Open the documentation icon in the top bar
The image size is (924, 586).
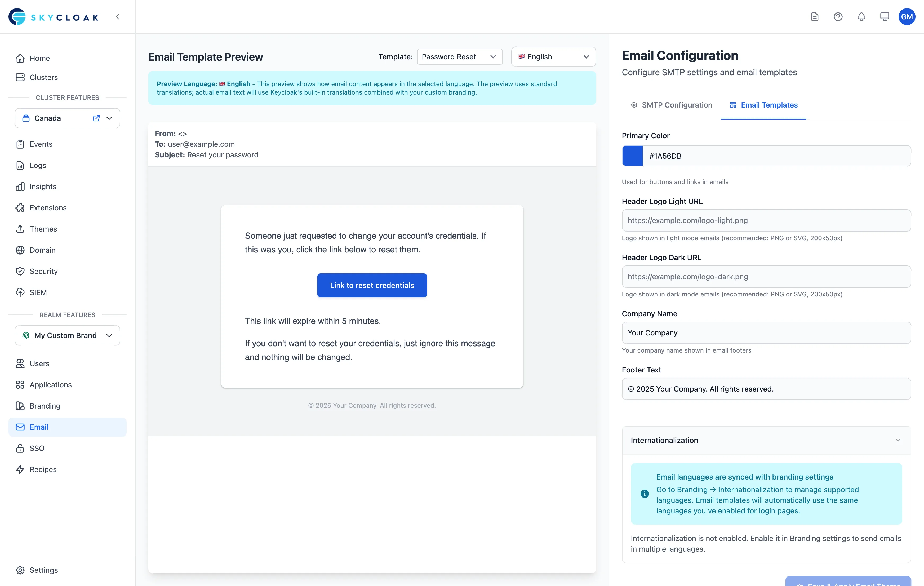tap(815, 16)
